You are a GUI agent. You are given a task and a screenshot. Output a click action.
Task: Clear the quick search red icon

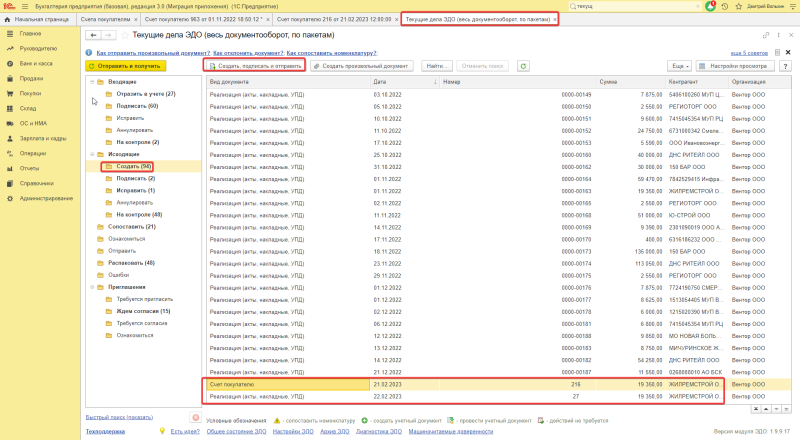point(195,417)
